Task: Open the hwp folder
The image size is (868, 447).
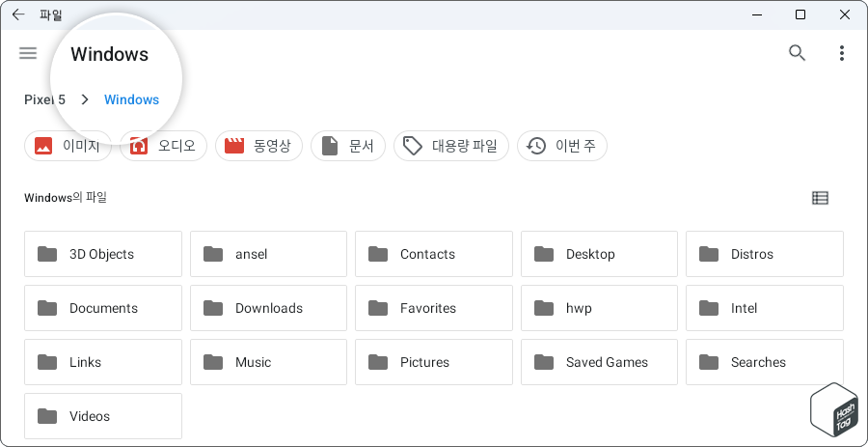Action: coord(599,308)
